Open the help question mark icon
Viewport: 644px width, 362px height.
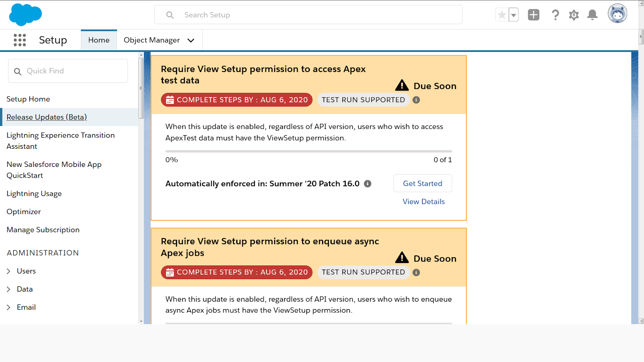point(555,15)
